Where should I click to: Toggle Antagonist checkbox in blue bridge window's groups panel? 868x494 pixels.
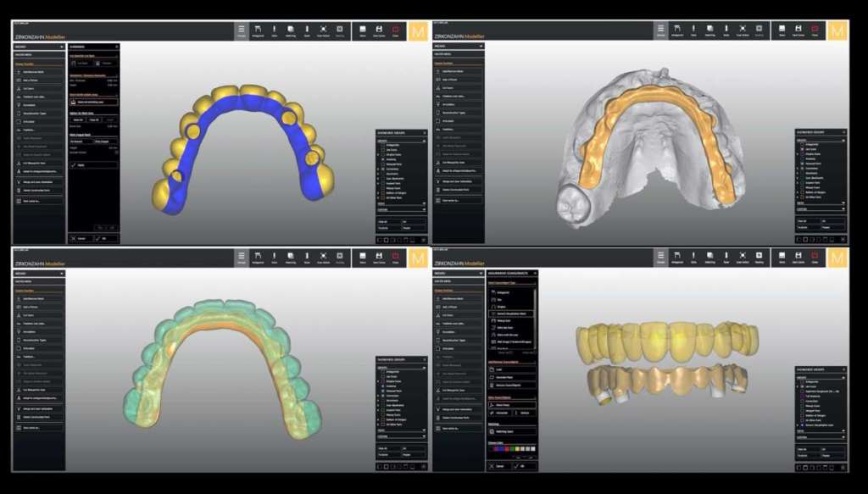pyautogui.click(x=381, y=145)
